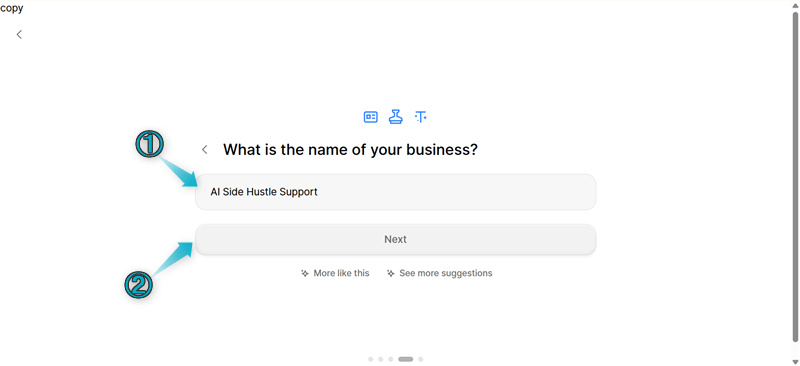Image resolution: width=800 pixels, height=366 pixels.
Task: Click the vertical scrollbar thumb
Action: coord(795,177)
